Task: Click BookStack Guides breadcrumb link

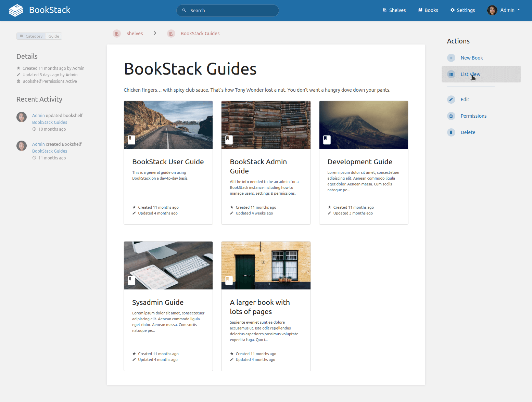Action: pos(200,34)
